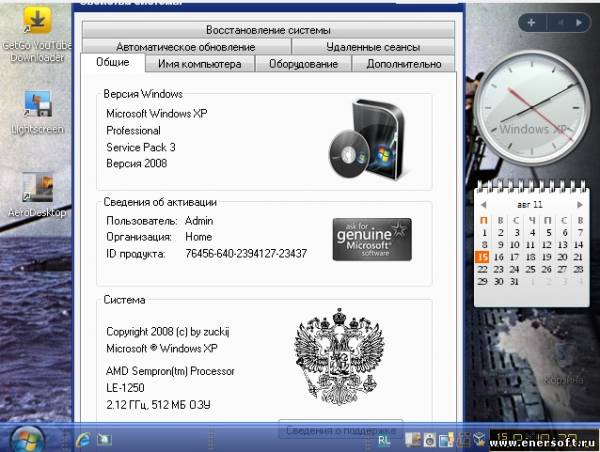Click the LE-1250 processor model text

[x=125, y=388]
